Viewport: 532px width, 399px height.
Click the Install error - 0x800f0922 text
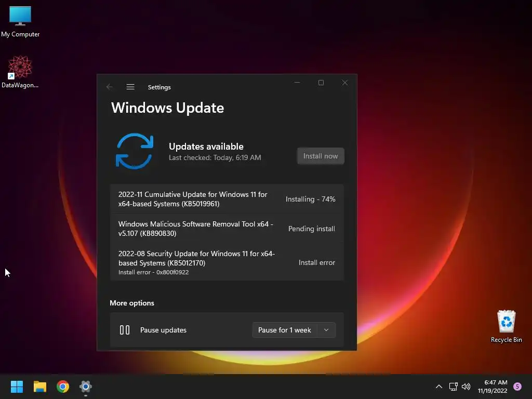point(153,272)
